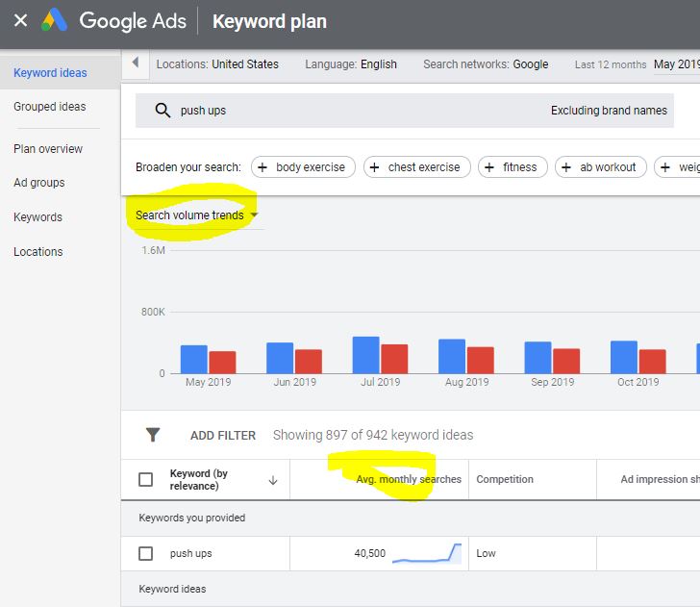700x607 pixels.
Task: Change Search networks: Google setting
Action: [x=486, y=64]
